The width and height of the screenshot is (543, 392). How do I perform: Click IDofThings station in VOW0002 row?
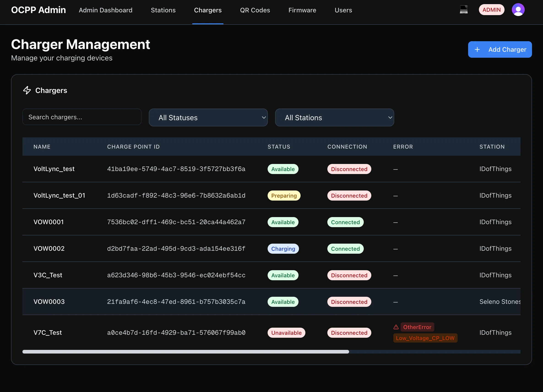(495, 249)
